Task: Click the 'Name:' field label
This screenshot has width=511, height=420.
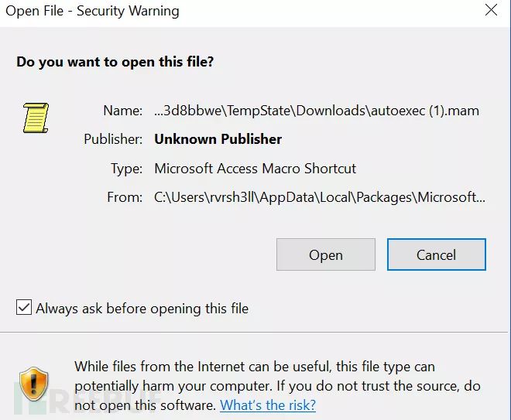Action: coord(122,111)
